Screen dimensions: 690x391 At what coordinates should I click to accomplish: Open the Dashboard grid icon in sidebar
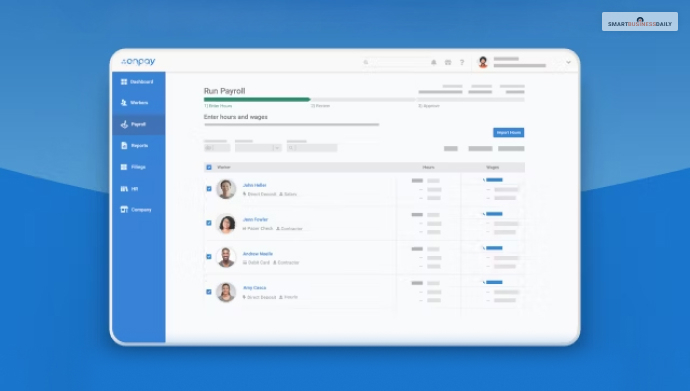[x=124, y=82]
